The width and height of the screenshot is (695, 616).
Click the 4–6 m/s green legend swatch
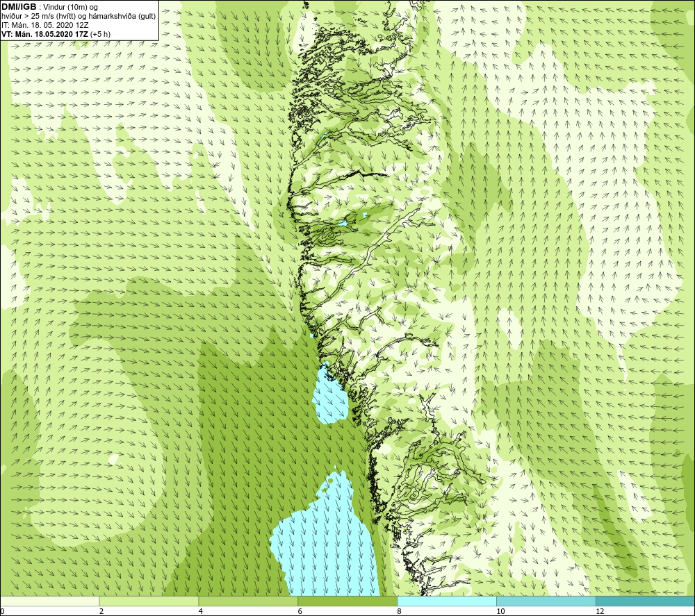click(x=248, y=601)
